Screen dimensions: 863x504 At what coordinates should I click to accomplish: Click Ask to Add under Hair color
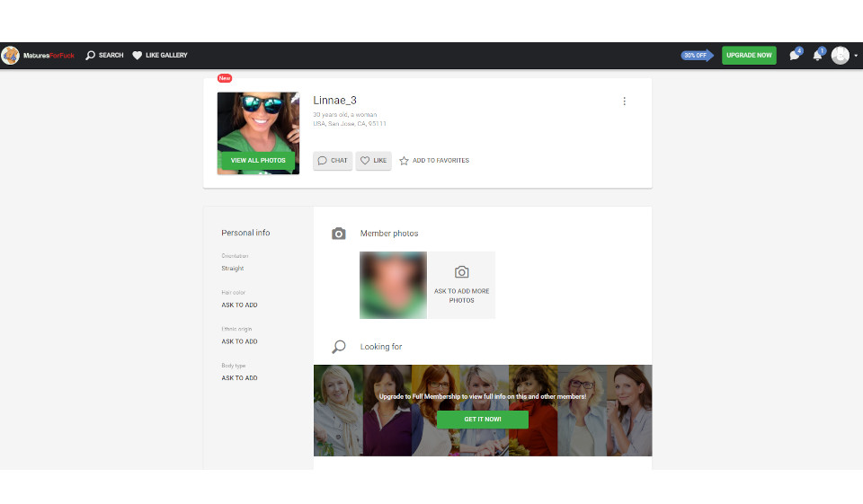click(x=239, y=305)
